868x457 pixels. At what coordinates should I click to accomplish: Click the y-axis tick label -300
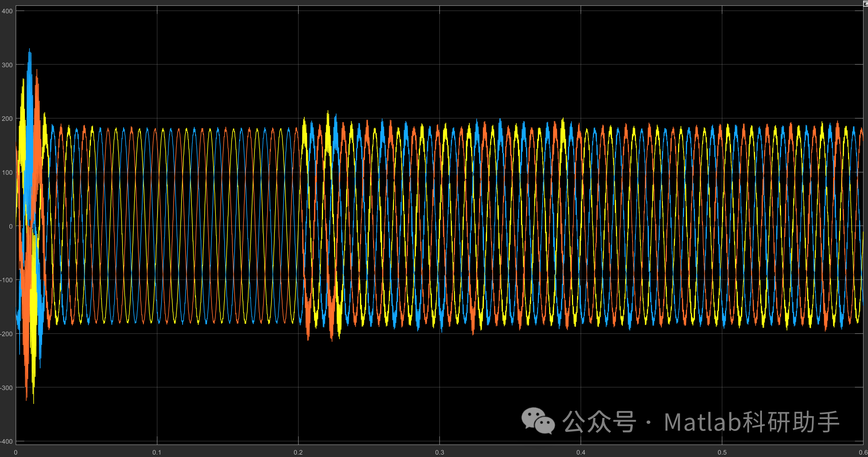(6, 388)
